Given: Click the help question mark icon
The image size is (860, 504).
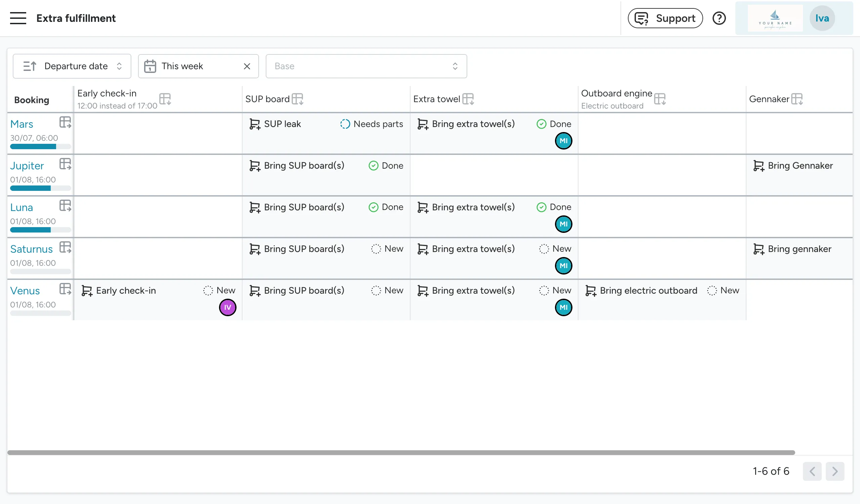Looking at the screenshot, I should click(719, 18).
